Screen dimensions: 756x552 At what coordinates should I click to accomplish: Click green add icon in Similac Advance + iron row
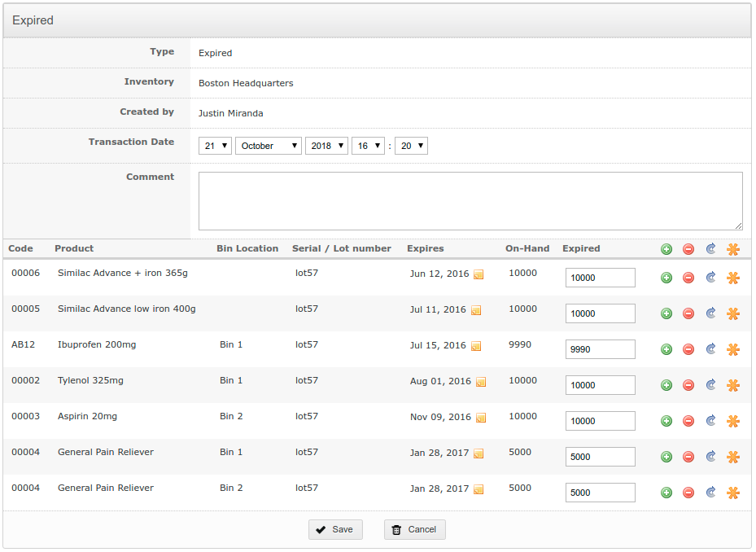[666, 278]
